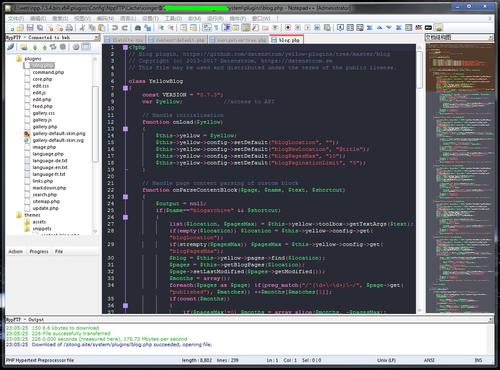Viewport: 500px width, 370px height.
Task: Toggle file monitoring with the eye icon
Action: (x=275, y=28)
